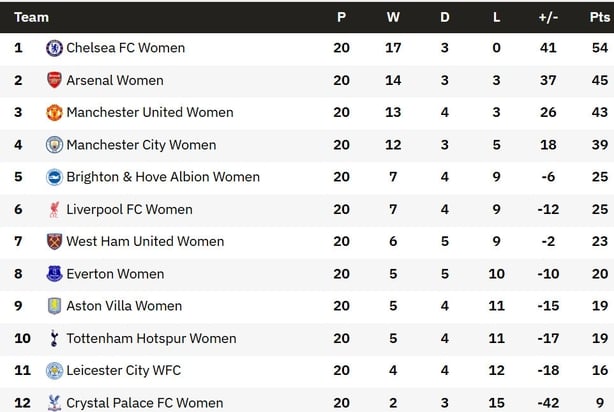614x412 pixels.
Task: Click the West Ham United Women crest
Action: [54, 242]
